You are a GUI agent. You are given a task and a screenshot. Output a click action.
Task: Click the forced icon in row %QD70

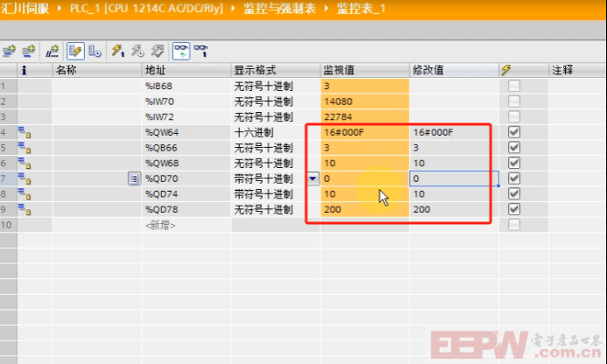coord(25,178)
